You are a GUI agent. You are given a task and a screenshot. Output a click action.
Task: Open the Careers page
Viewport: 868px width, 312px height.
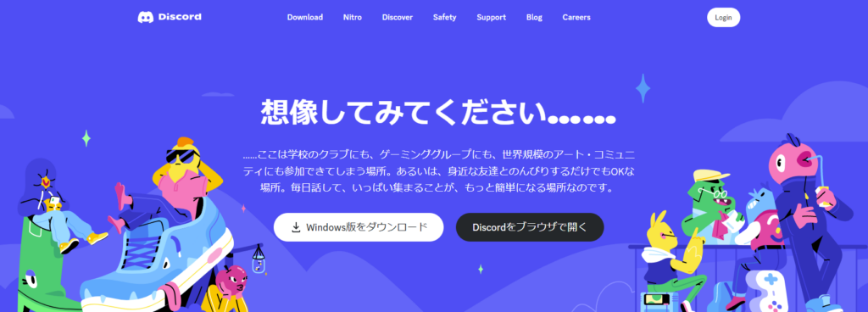(576, 17)
